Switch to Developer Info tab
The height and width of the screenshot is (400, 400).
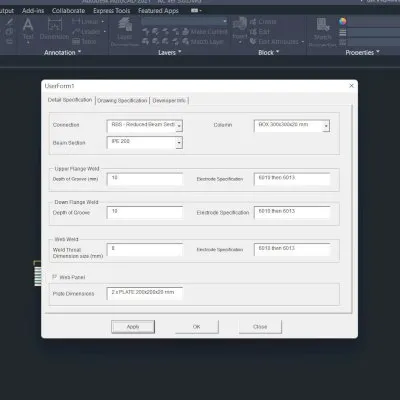pos(169,100)
